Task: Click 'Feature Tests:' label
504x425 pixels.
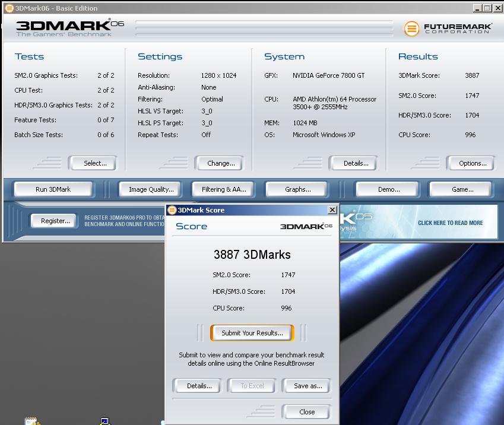Action: pyautogui.click(x=35, y=120)
